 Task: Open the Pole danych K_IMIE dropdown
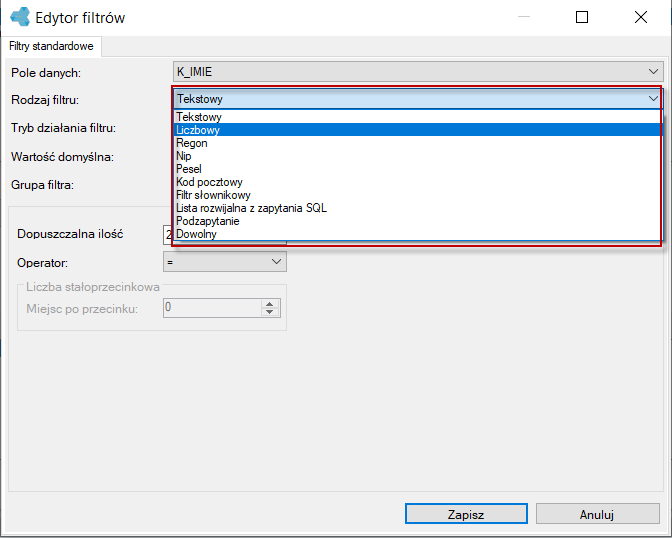pos(418,72)
